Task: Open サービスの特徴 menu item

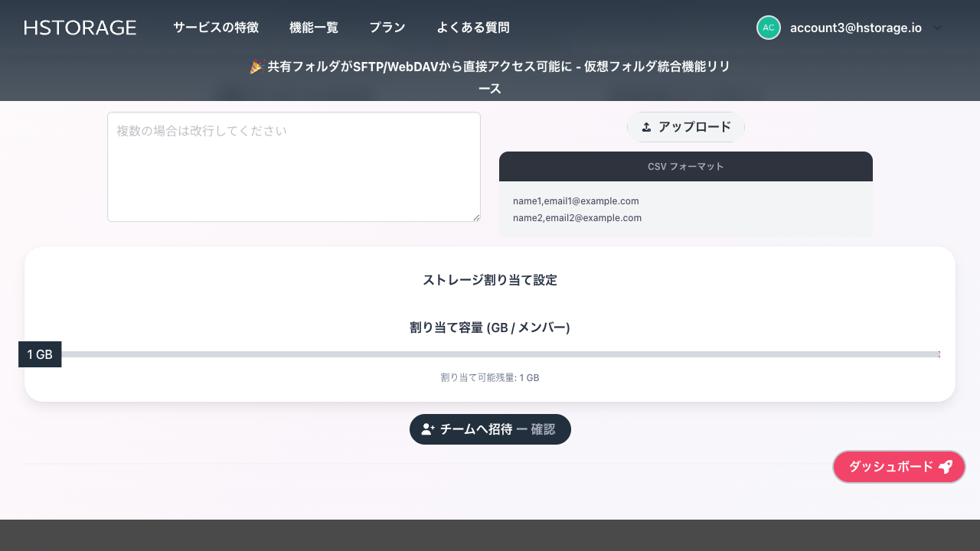Action: (x=216, y=28)
